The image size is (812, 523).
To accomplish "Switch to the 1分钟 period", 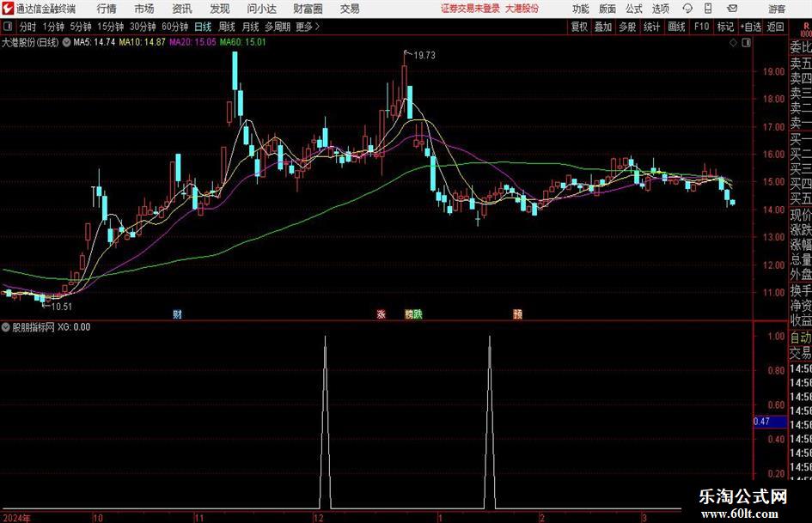I will 52,27.
